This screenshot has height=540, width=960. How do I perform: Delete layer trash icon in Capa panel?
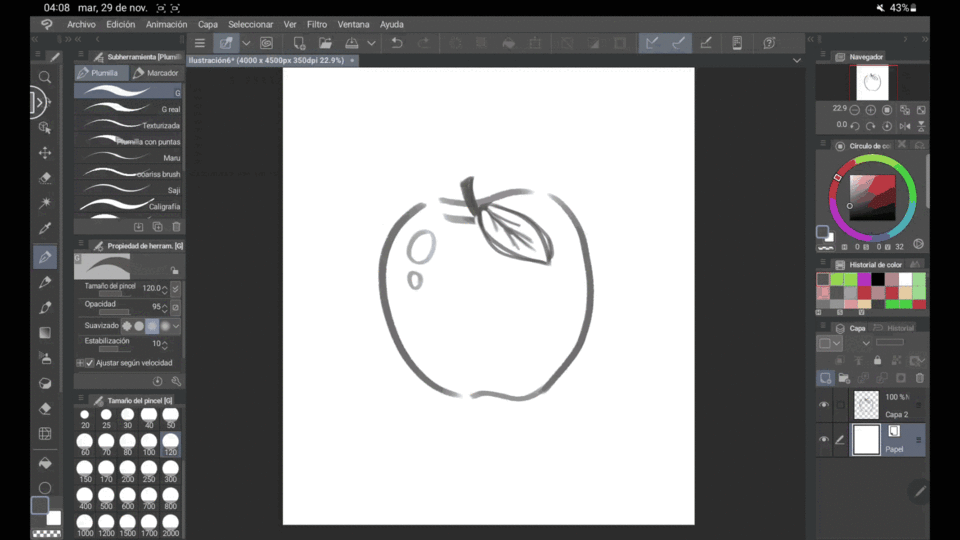tap(920, 378)
